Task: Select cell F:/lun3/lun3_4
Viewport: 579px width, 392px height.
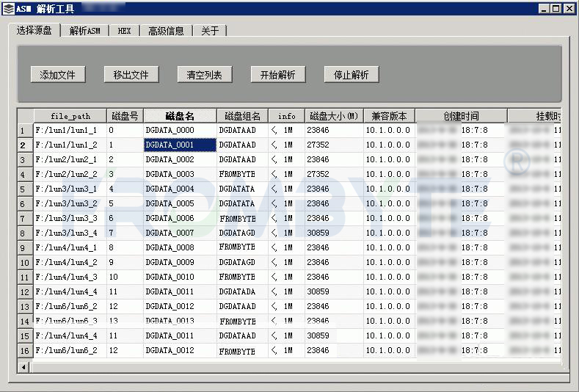Action: (70, 233)
